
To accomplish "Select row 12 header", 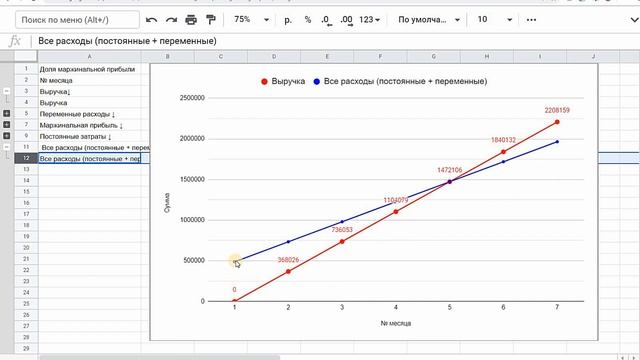I will point(26,158).
